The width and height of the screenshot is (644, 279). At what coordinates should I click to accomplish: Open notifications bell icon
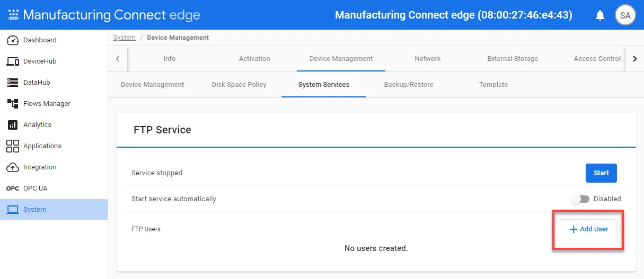pos(600,15)
